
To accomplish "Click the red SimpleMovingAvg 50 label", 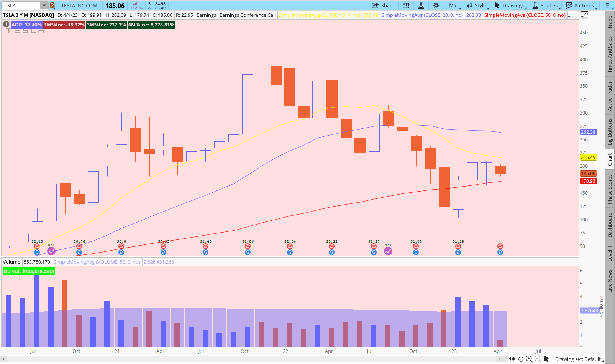I will tap(525, 15).
